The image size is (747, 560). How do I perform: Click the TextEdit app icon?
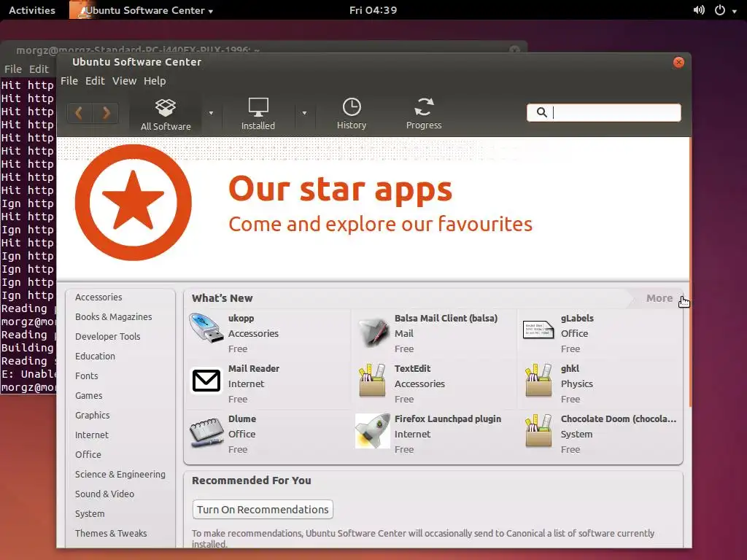point(372,380)
